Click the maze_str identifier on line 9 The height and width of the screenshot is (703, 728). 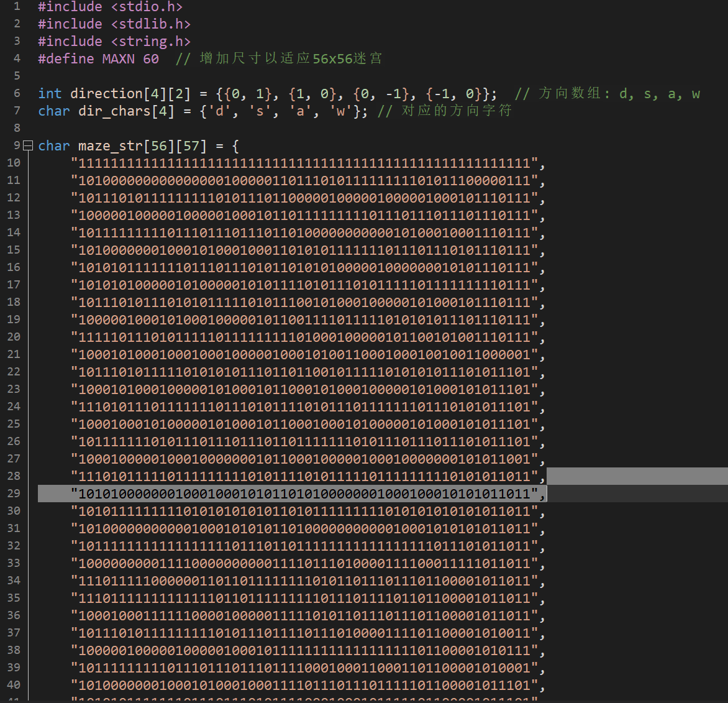coord(111,146)
